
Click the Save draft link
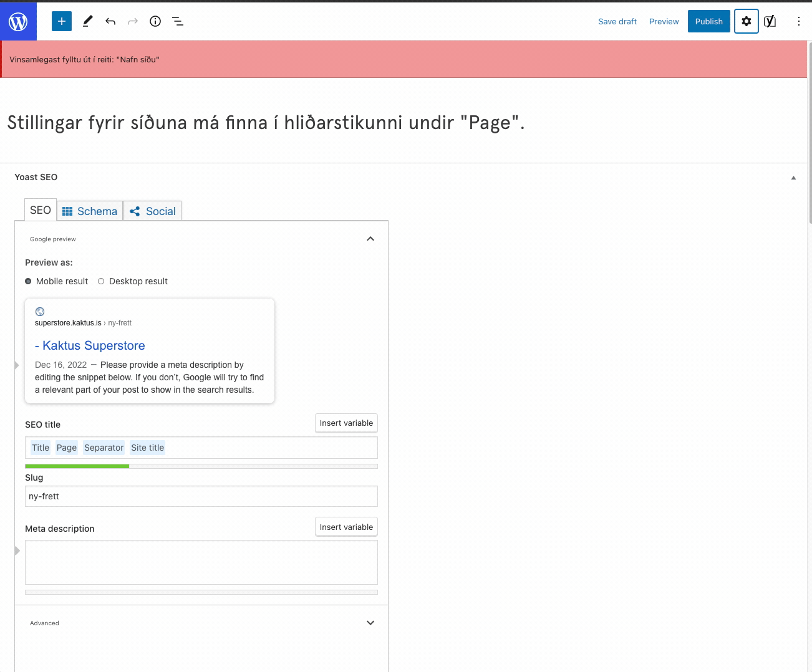(x=617, y=21)
